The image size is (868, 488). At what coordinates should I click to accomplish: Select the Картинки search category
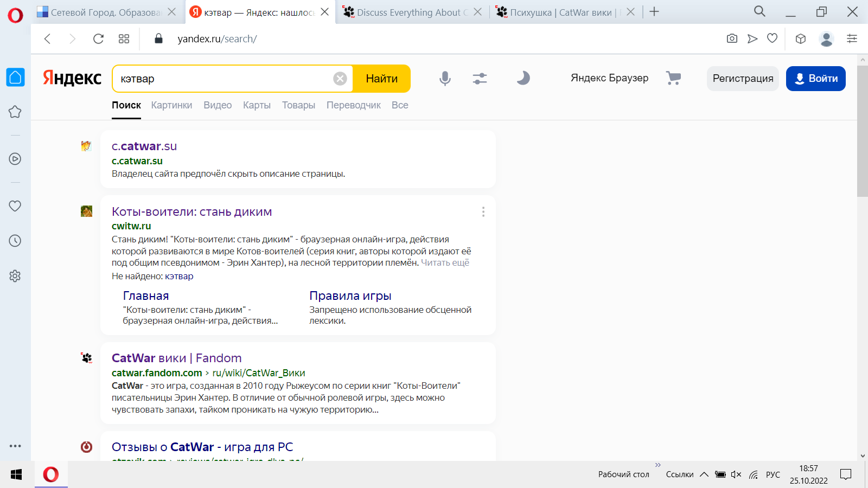[171, 105]
